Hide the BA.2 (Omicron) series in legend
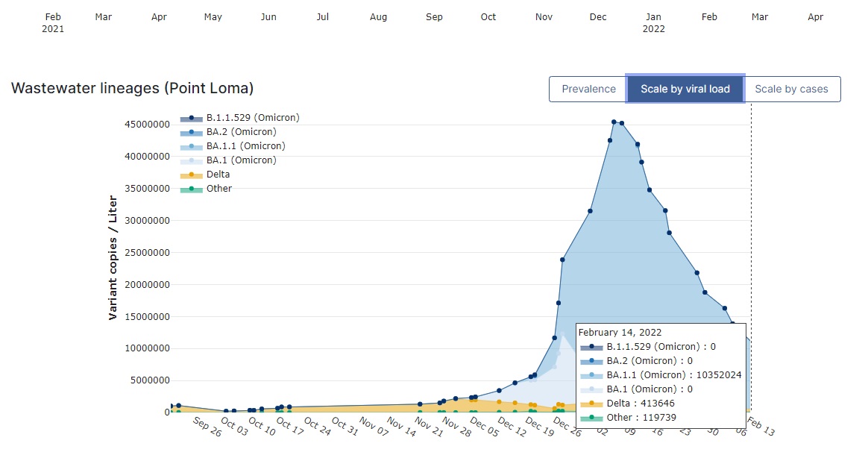This screenshot has width=868, height=455. pyautogui.click(x=241, y=132)
